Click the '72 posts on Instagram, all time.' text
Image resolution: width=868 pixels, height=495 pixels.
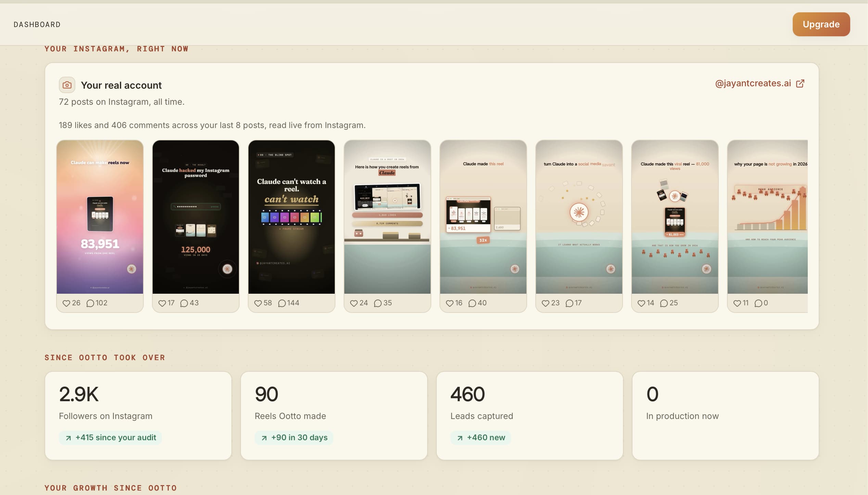click(122, 102)
